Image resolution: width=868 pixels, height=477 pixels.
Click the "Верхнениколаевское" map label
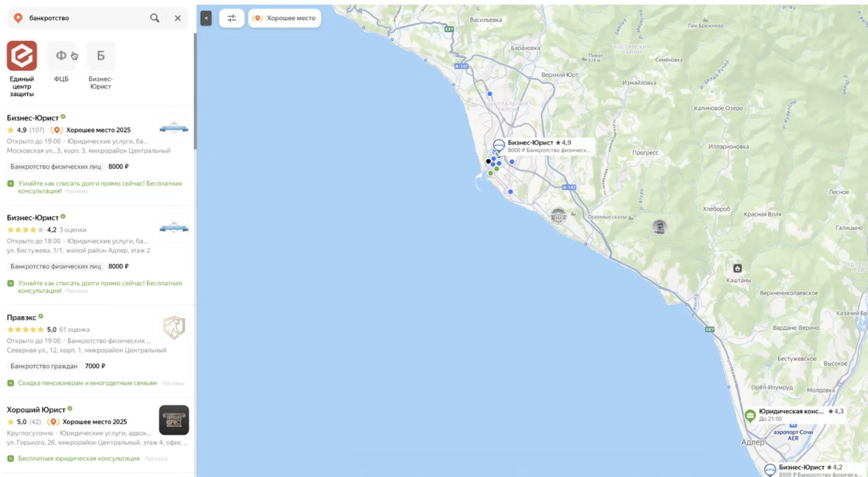coord(789,293)
